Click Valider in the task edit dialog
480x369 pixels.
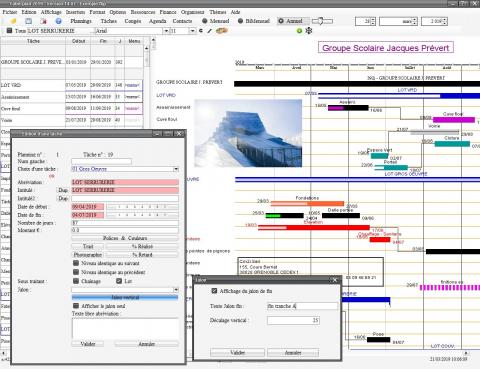click(88, 344)
